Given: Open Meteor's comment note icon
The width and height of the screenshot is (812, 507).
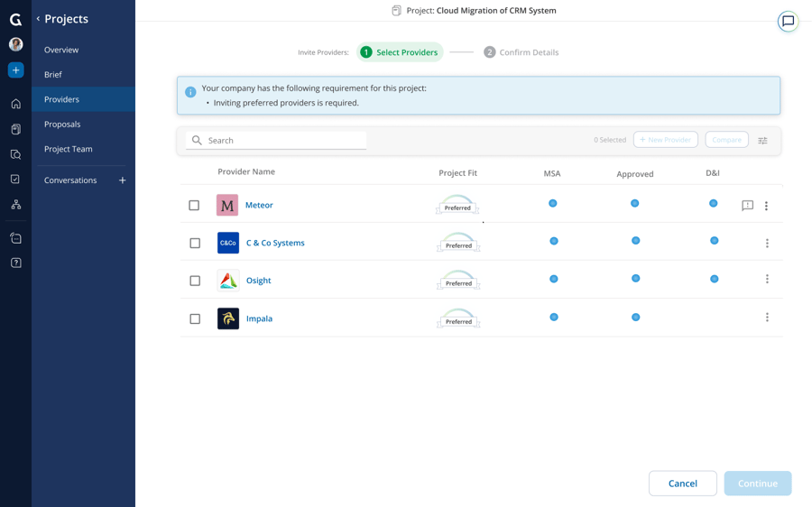Looking at the screenshot, I should (x=747, y=206).
